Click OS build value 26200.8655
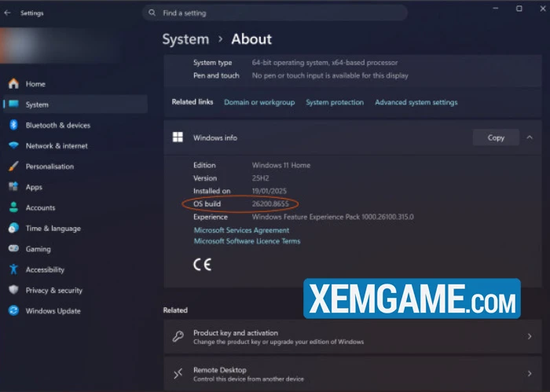The width and height of the screenshot is (550, 392). pos(270,203)
